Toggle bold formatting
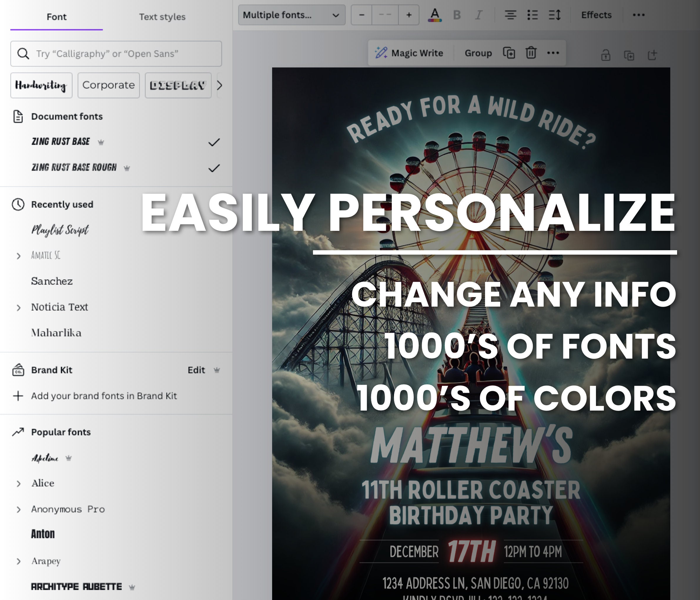The height and width of the screenshot is (600, 700). tap(457, 15)
